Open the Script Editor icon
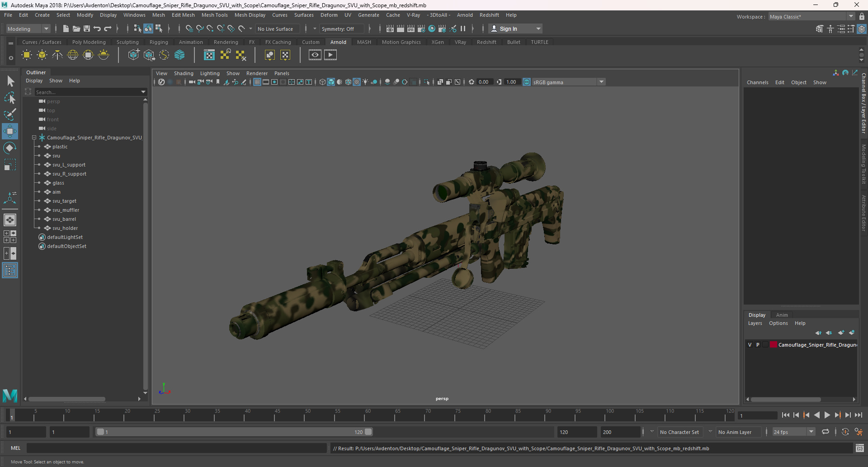 coord(860,448)
